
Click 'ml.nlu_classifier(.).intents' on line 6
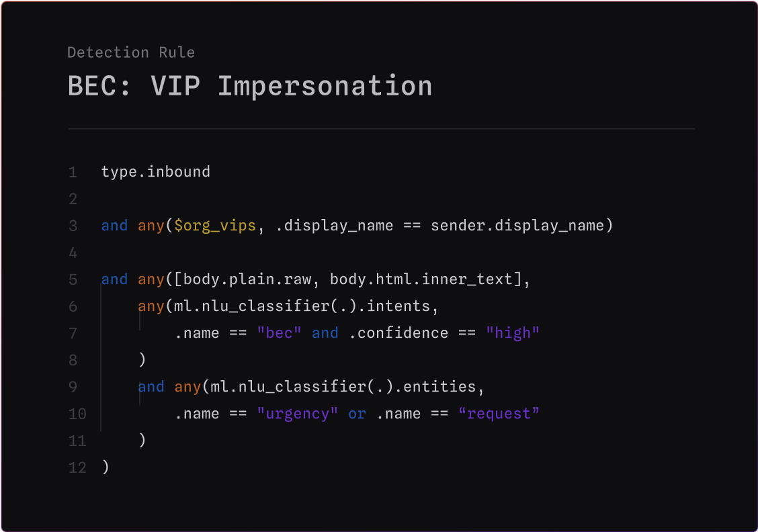[x=302, y=306]
